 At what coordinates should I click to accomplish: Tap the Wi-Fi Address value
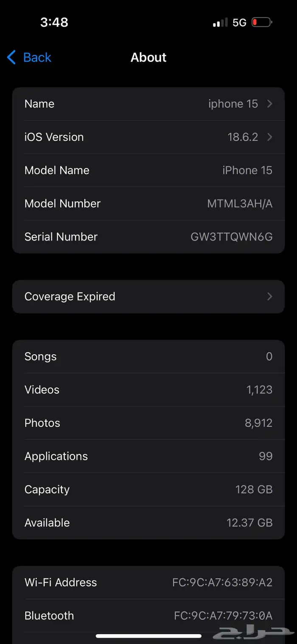click(x=222, y=582)
